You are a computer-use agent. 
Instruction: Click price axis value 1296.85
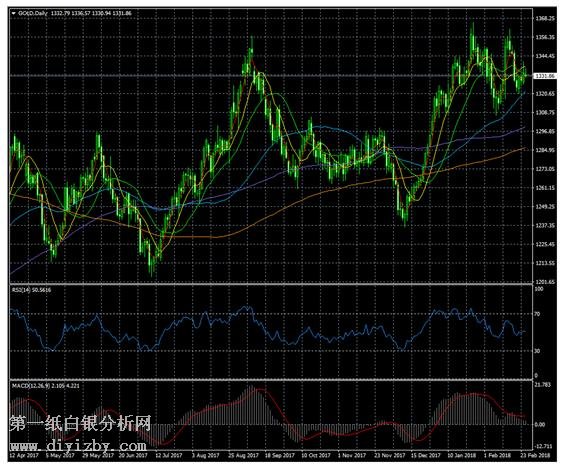pyautogui.click(x=545, y=131)
